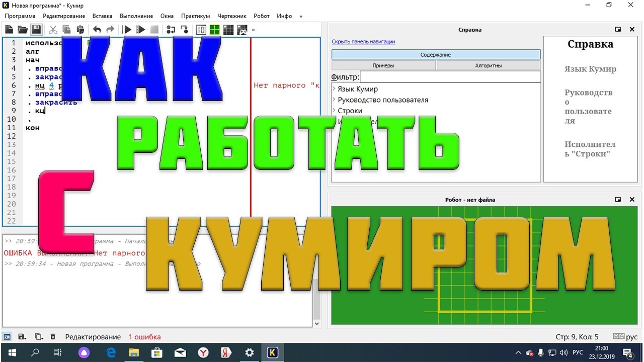644x362 pixels.
Task: Close the Робот panel
Action: (x=632, y=200)
